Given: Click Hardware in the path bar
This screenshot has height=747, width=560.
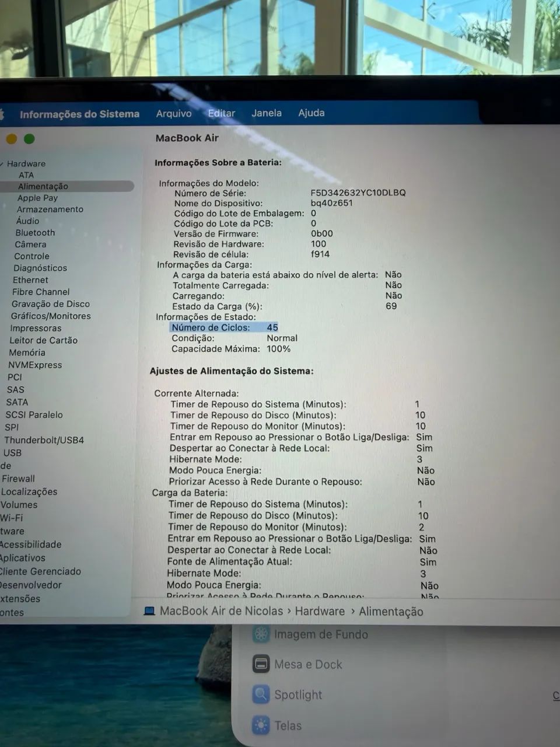Looking at the screenshot, I should [x=320, y=611].
